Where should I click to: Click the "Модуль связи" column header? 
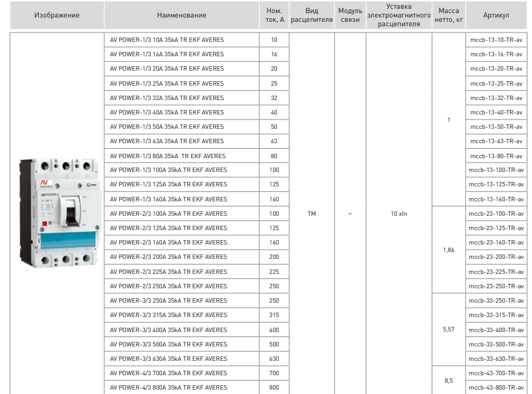pos(350,15)
